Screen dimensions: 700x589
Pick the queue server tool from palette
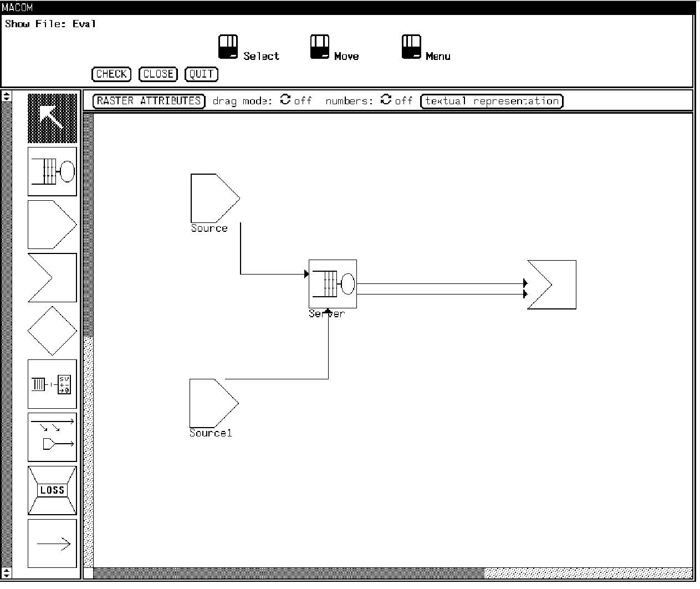tap(52, 171)
